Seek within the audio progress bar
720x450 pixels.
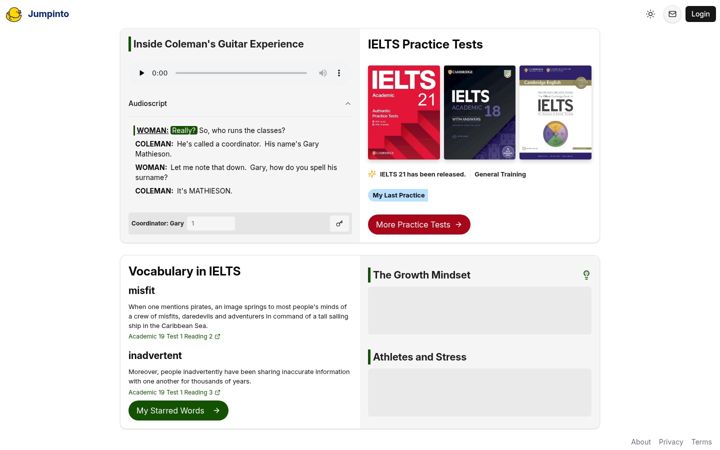pyautogui.click(x=241, y=73)
